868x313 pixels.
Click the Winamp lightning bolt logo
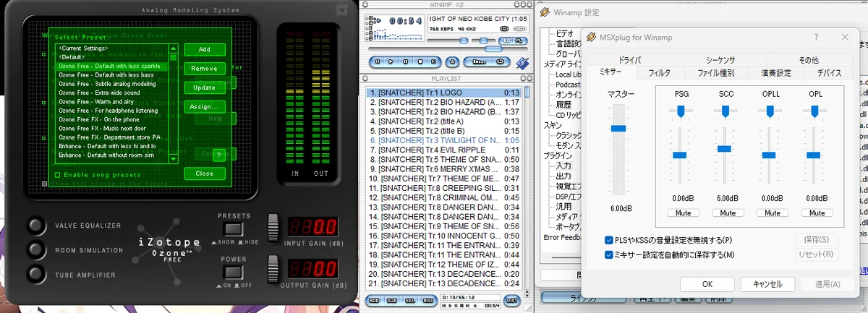522,63
